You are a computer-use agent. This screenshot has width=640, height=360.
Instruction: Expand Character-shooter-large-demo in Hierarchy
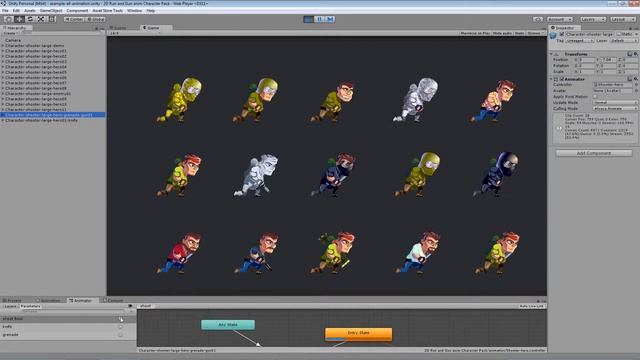(x=2, y=46)
